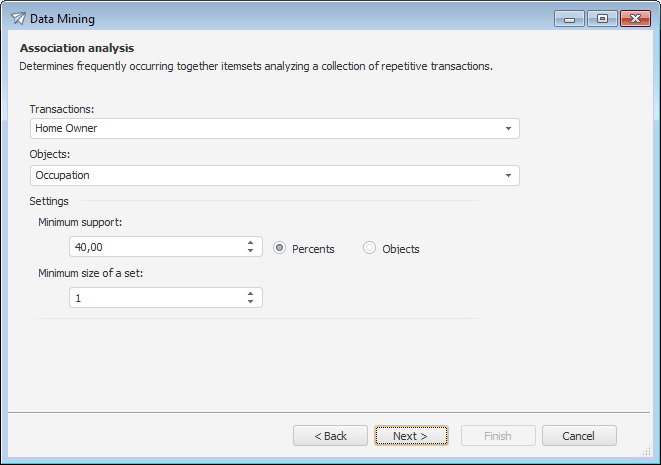Click the Data Mining paper plane icon
Screen dimensions: 661x465
18,17
